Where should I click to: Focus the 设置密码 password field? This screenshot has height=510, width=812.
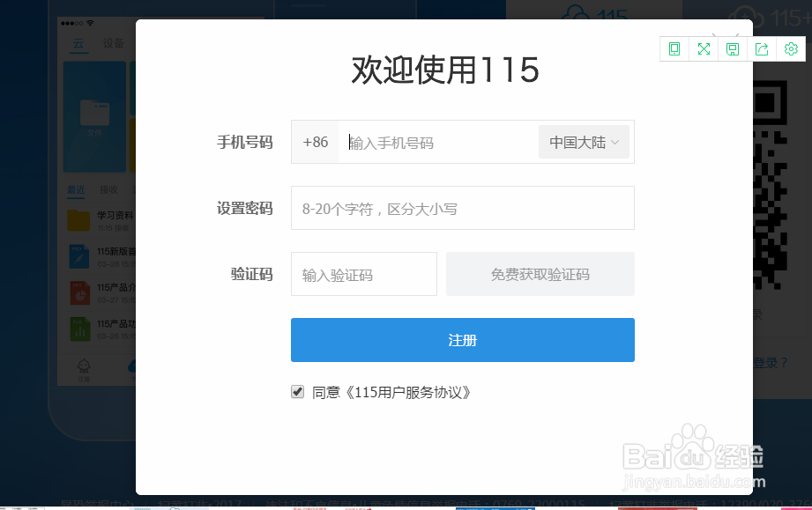(x=463, y=208)
